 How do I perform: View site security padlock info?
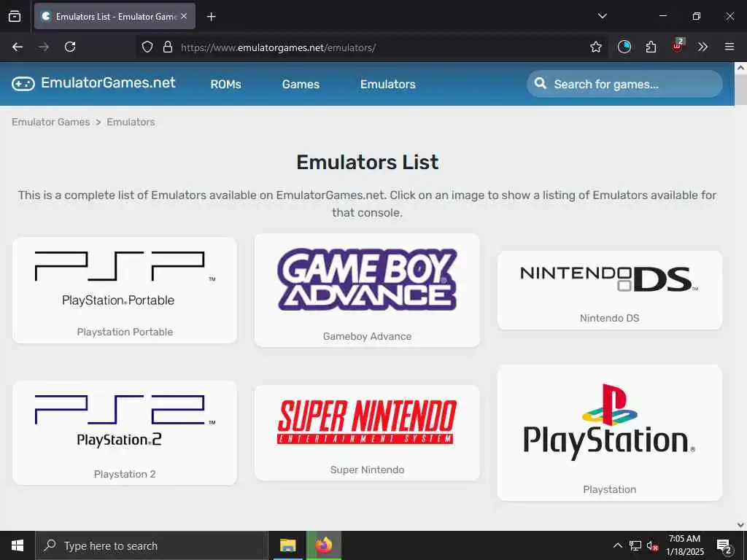click(167, 47)
